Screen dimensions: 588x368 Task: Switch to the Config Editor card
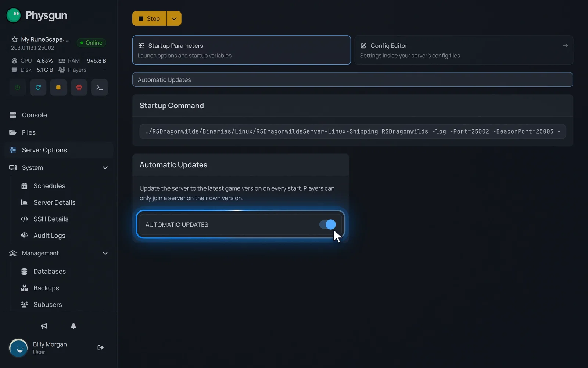pos(464,50)
